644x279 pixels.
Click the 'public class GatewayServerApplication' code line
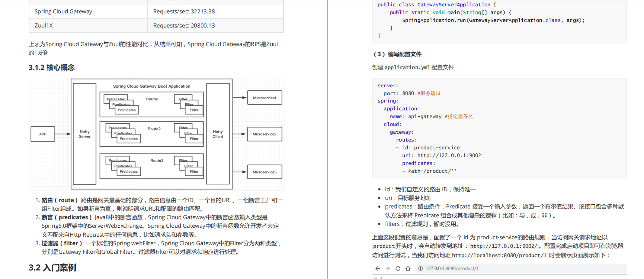[x=437, y=4]
